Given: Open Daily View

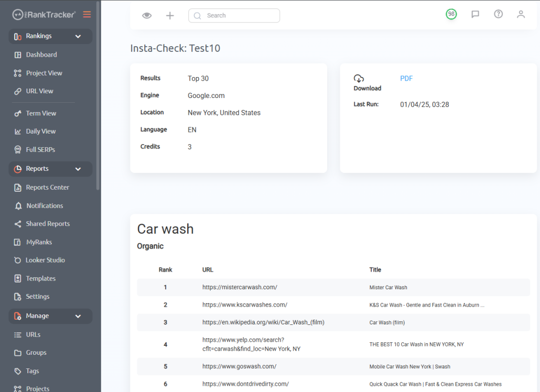Looking at the screenshot, I should tap(41, 132).
